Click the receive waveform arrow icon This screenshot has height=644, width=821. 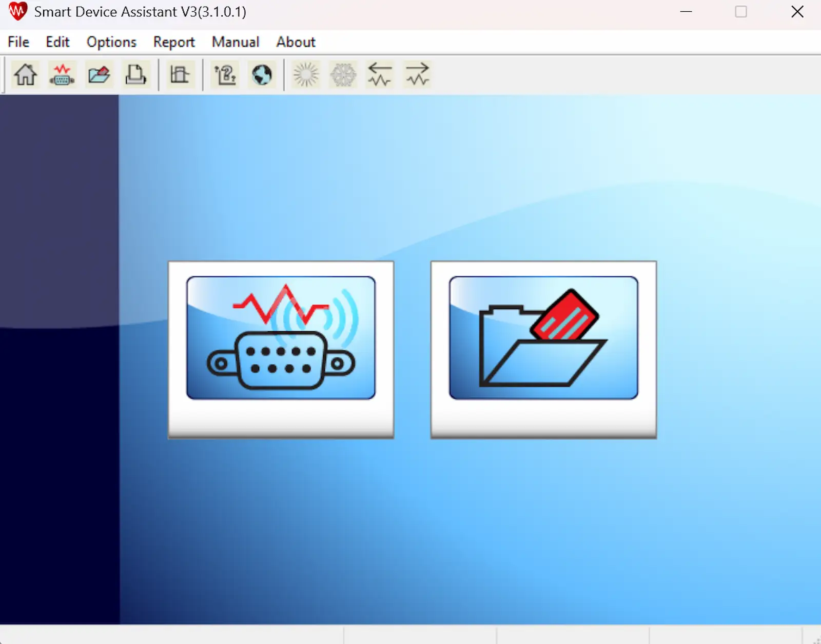click(x=380, y=74)
